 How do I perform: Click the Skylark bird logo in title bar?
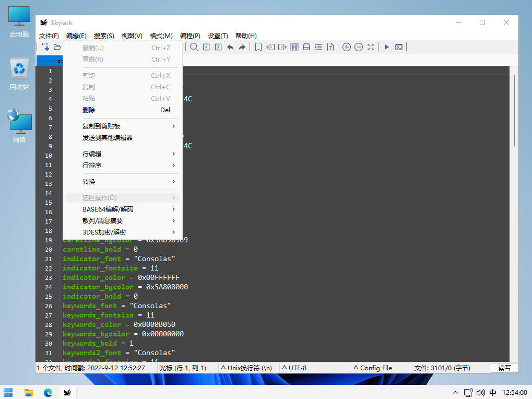pyautogui.click(x=44, y=22)
